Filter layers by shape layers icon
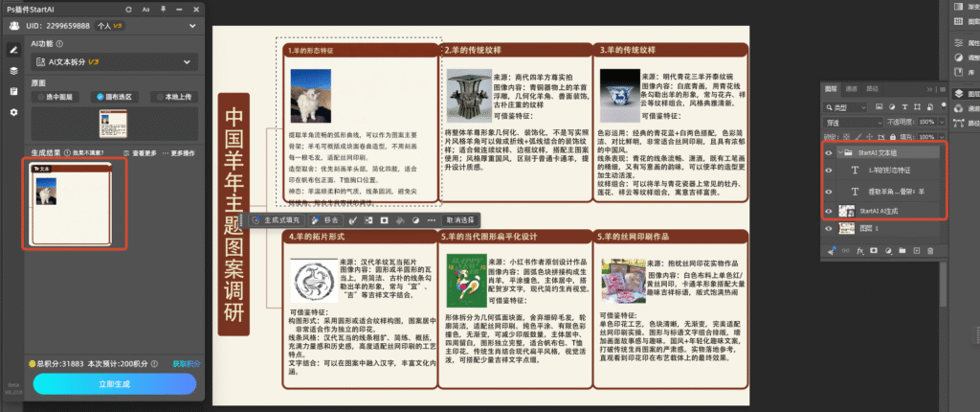Viewport: 980px width, 412px height. pos(918,106)
